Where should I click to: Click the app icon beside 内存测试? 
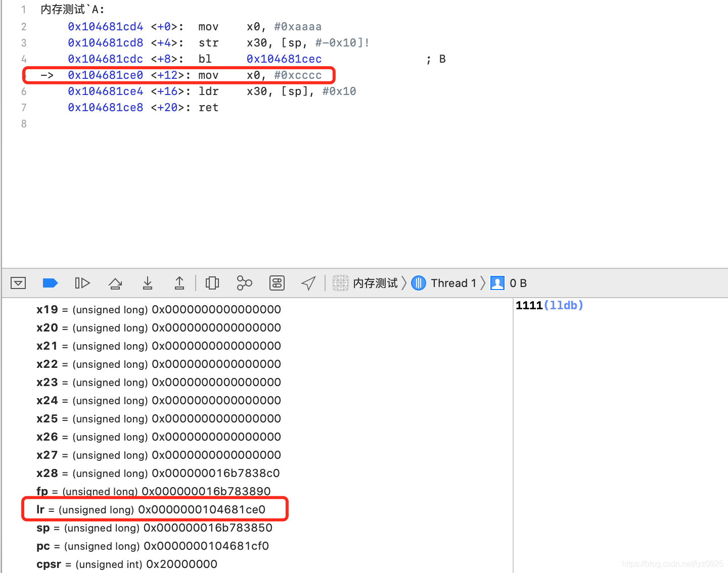click(341, 283)
